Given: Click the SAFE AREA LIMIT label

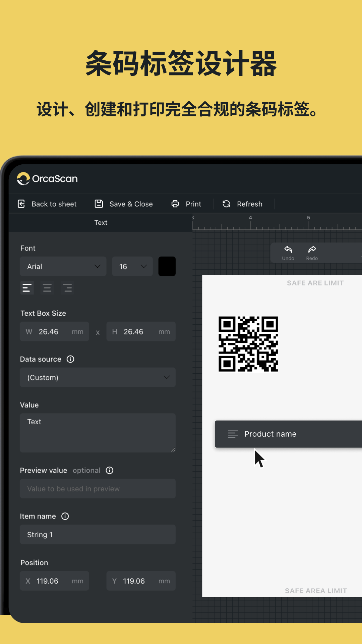Looking at the screenshot, I should click(x=316, y=591).
